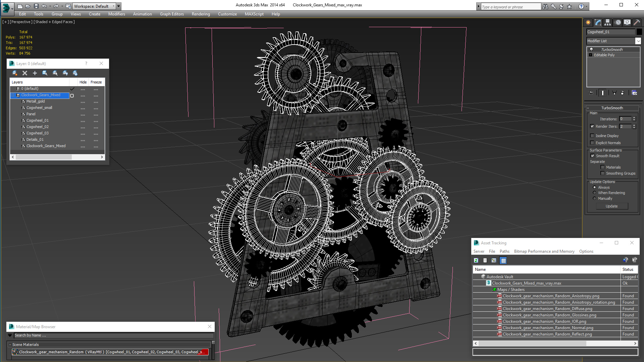The image size is (644, 362).
Task: Enable Separate by Smoothing Groups checkbox
Action: (602, 173)
